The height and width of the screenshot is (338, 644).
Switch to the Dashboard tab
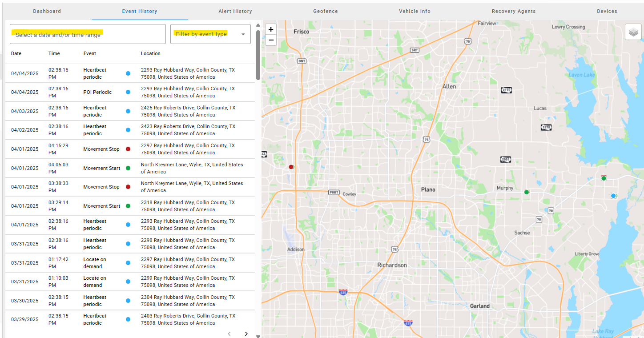47,11
